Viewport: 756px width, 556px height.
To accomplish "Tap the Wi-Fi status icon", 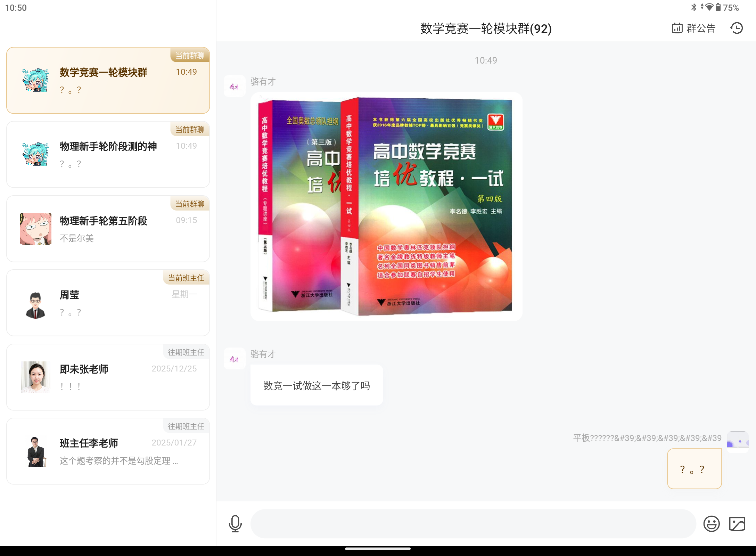I will (x=709, y=7).
